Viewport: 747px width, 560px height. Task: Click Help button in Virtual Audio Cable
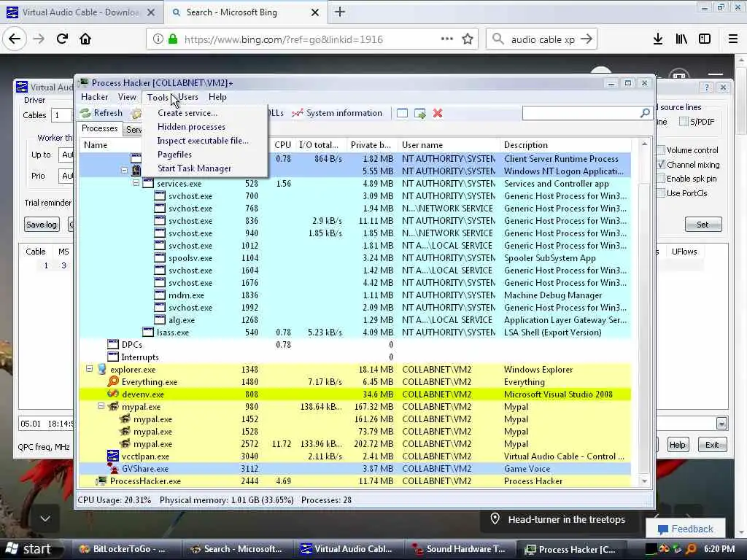tap(678, 445)
